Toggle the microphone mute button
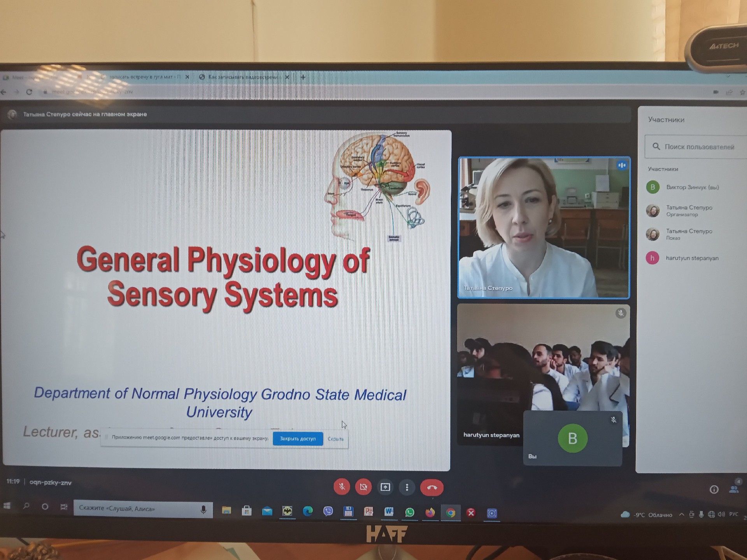747x560 pixels. pyautogui.click(x=342, y=486)
